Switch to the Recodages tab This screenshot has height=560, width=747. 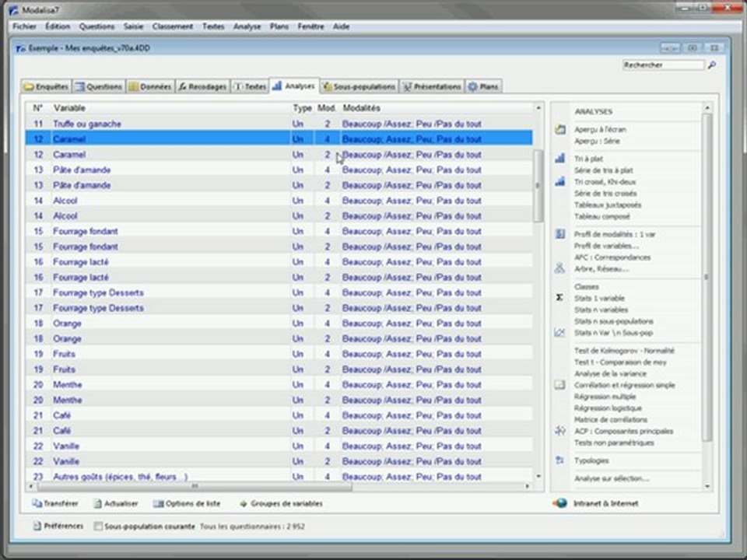coord(202,86)
